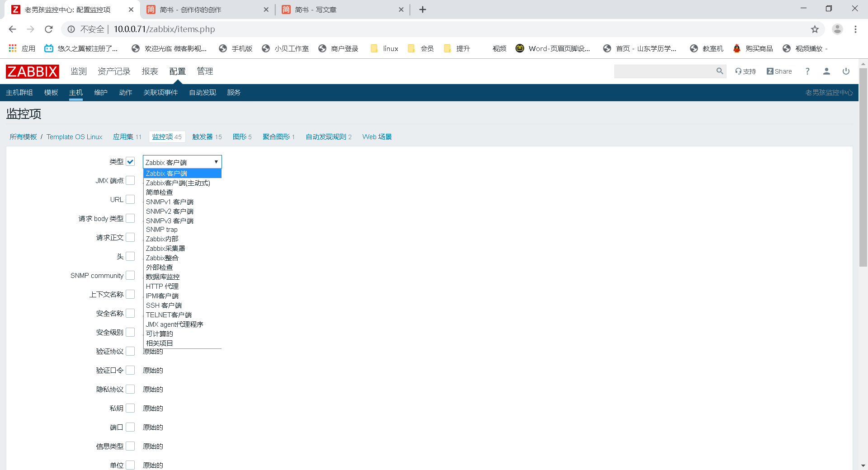Open the 所有模板 breadcrumb link

click(23, 137)
